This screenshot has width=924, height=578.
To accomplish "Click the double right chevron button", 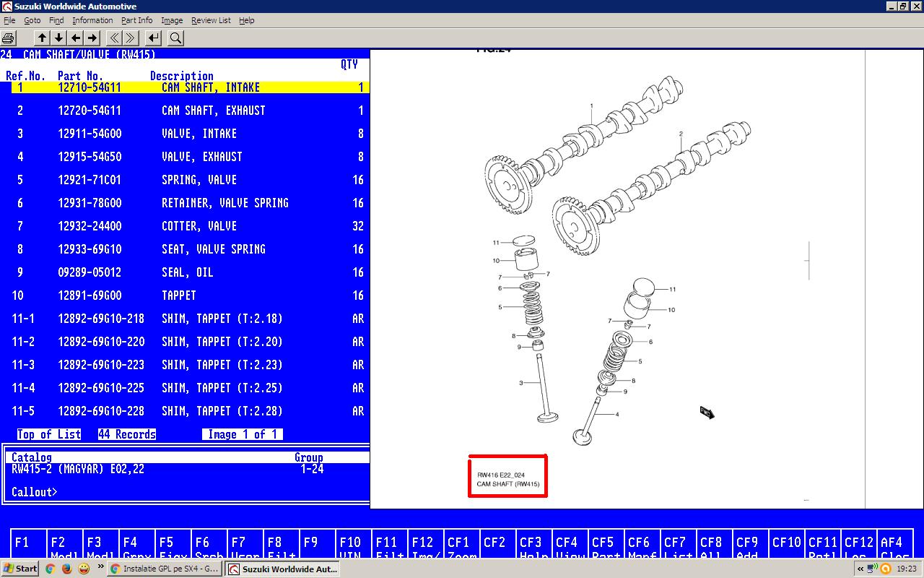I will [x=131, y=38].
